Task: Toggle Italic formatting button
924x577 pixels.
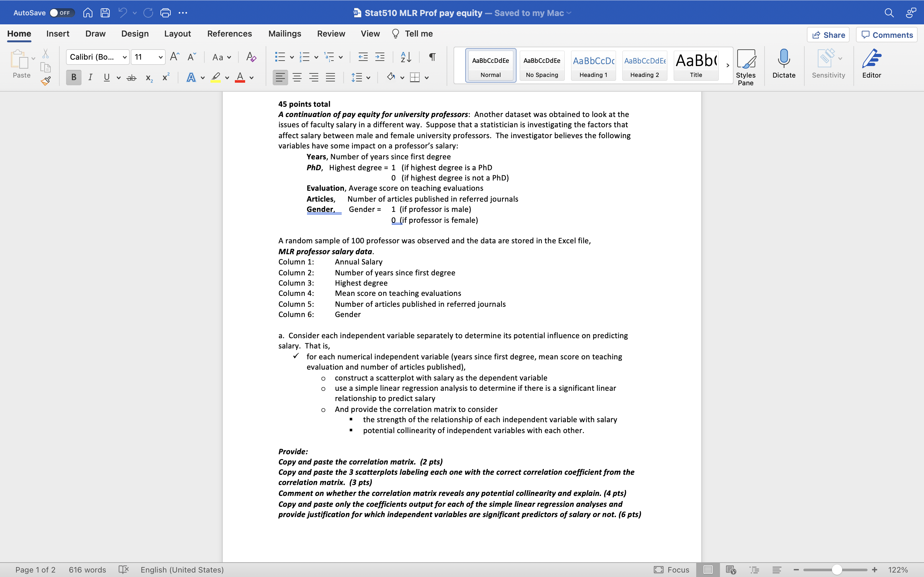Action: (90, 78)
